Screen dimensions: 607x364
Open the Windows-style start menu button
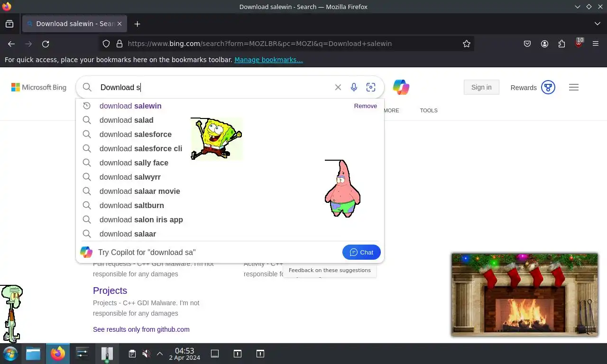10,354
